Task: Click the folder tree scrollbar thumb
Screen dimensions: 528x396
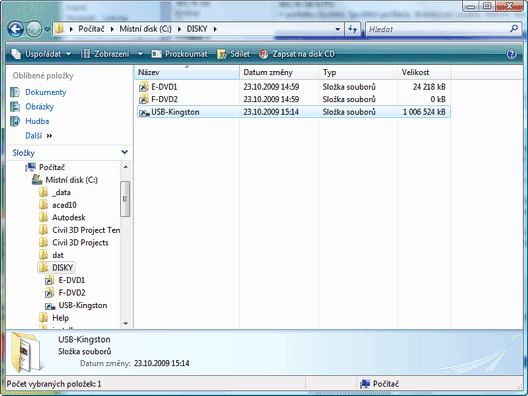Action: click(x=125, y=199)
